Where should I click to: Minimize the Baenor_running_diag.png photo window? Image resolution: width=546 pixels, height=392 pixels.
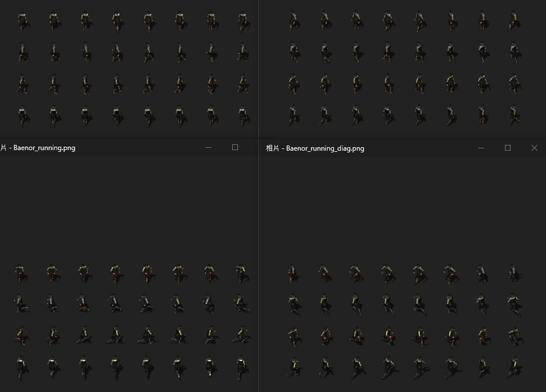tap(481, 148)
